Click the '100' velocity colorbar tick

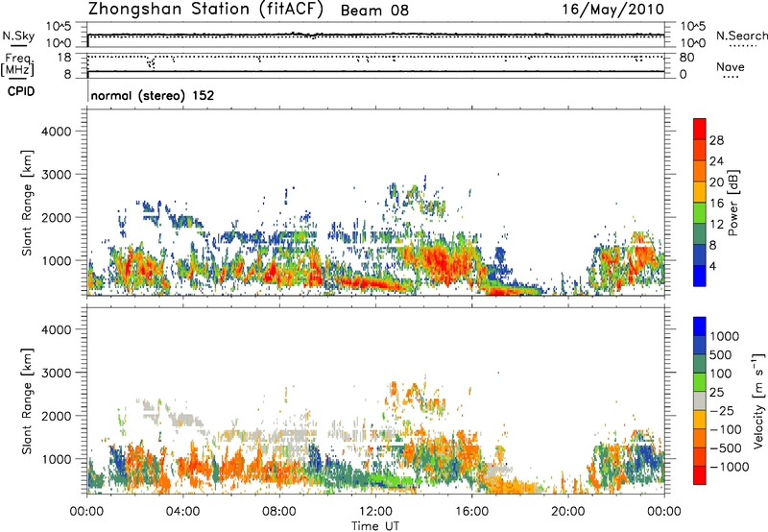721,374
